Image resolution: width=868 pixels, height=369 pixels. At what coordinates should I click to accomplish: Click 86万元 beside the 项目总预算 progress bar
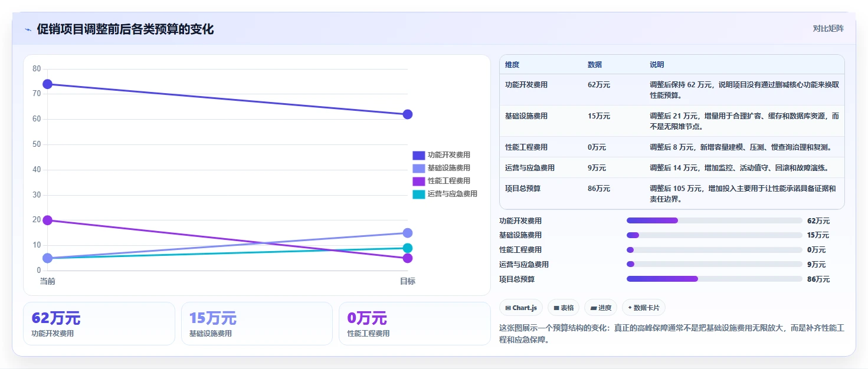pyautogui.click(x=818, y=279)
